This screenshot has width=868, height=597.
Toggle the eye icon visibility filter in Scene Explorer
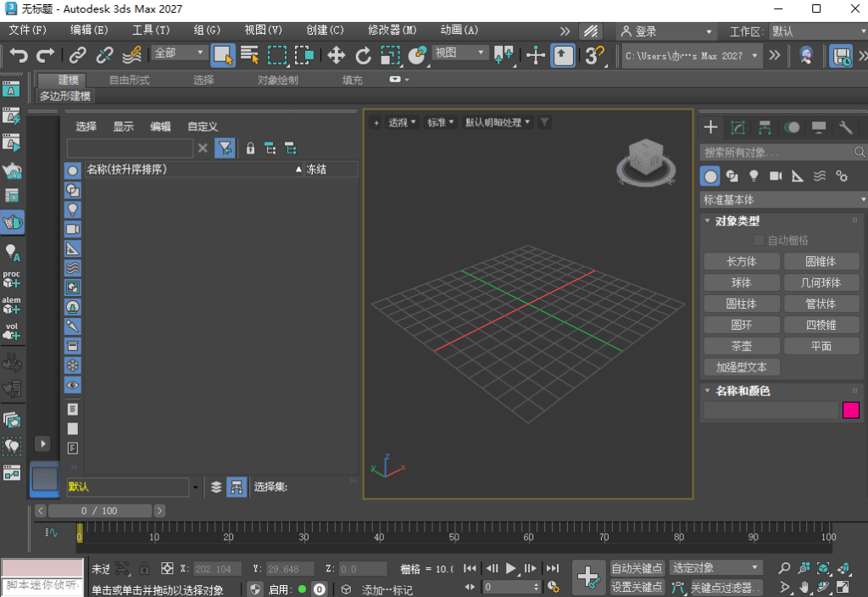click(x=73, y=385)
